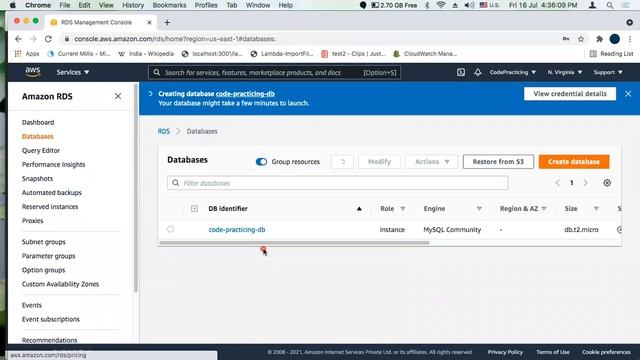Open the Apple menu

tap(13, 5)
